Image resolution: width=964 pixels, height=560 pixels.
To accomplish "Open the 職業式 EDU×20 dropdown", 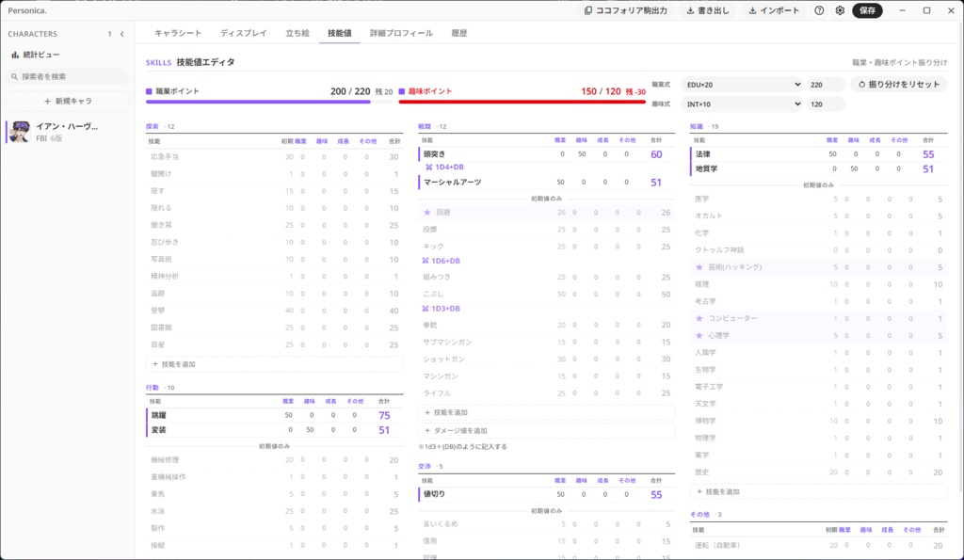I will [742, 85].
